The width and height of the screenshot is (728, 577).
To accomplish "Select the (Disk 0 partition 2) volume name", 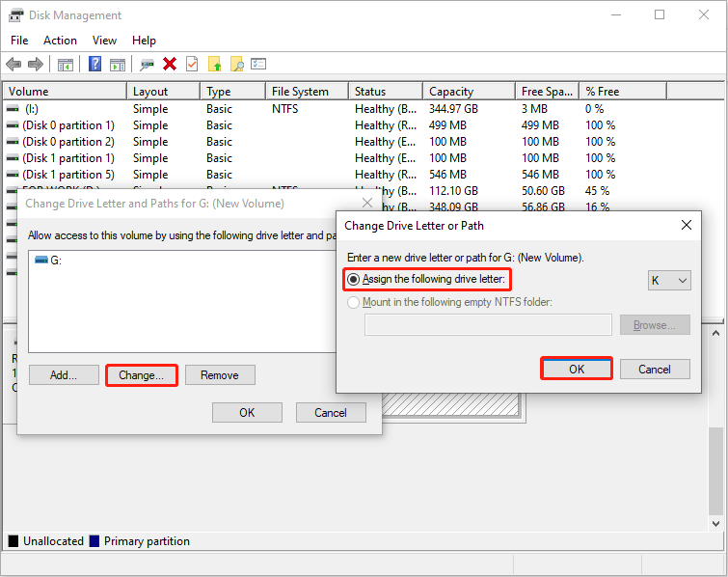I will pos(68,142).
